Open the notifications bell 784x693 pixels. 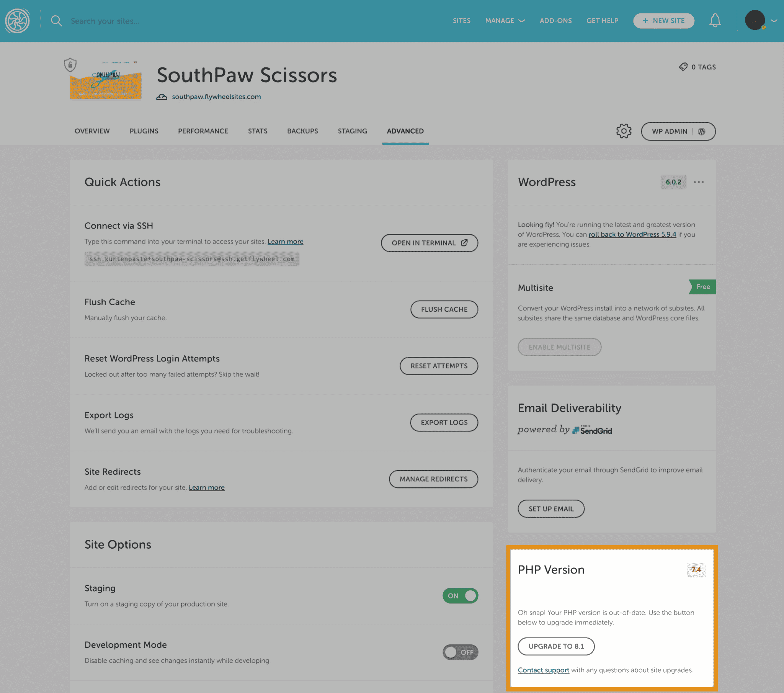715,21
